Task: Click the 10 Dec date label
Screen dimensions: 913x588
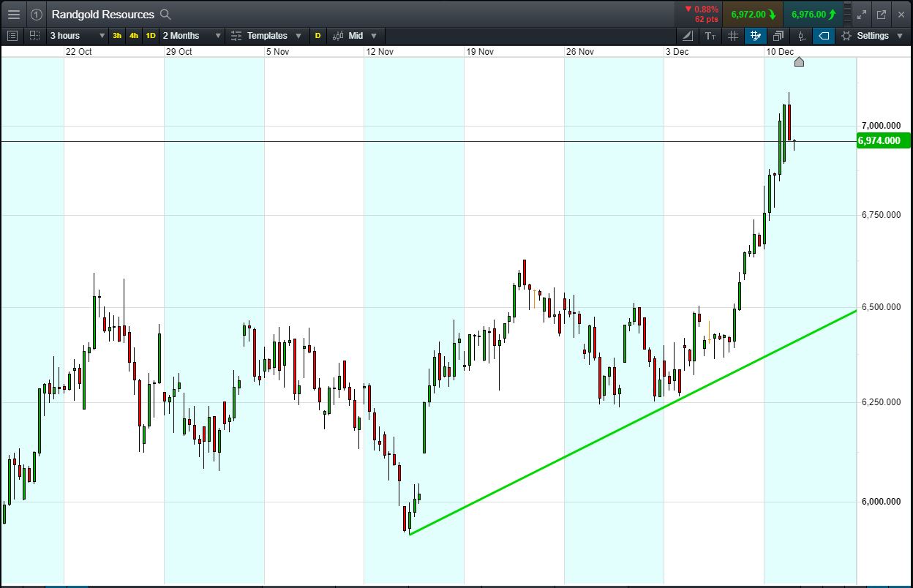Action: click(x=780, y=51)
